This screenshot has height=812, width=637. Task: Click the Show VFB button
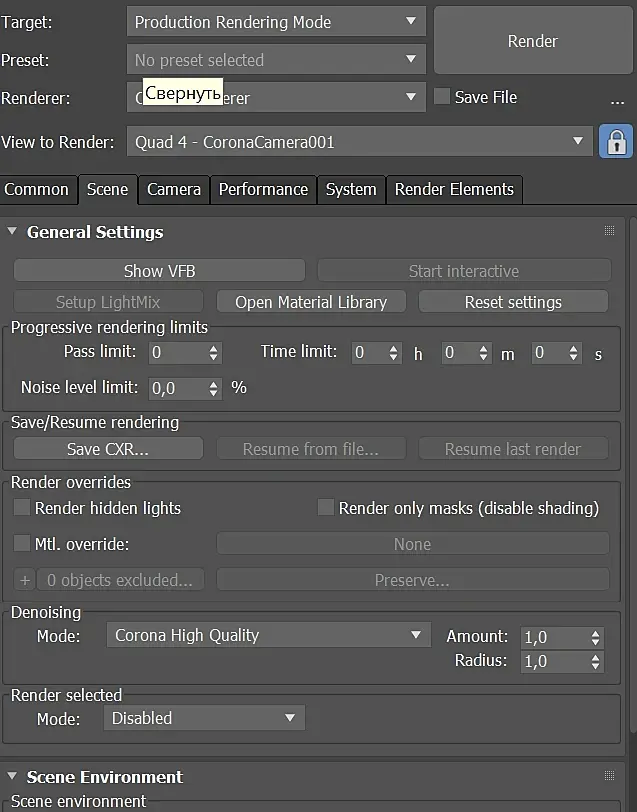point(159,271)
